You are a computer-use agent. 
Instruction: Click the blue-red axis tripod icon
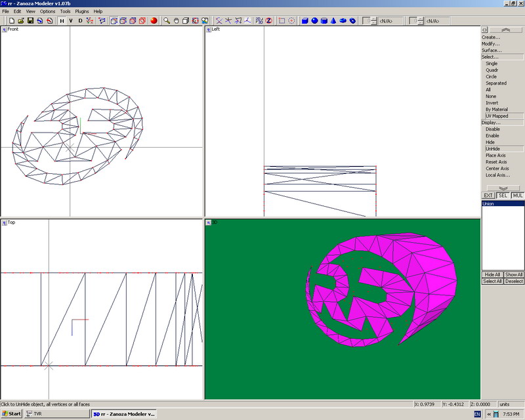click(247, 21)
